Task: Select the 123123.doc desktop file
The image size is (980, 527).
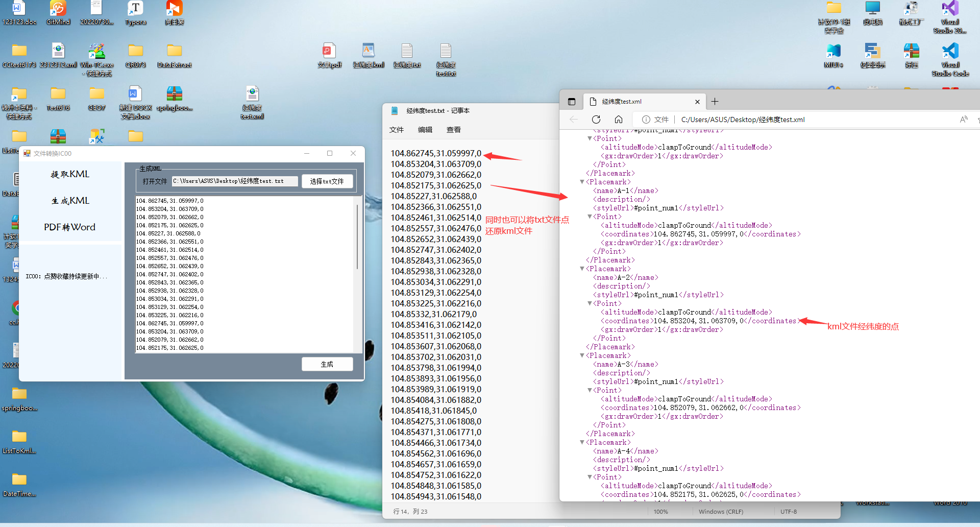Action: coord(19,13)
